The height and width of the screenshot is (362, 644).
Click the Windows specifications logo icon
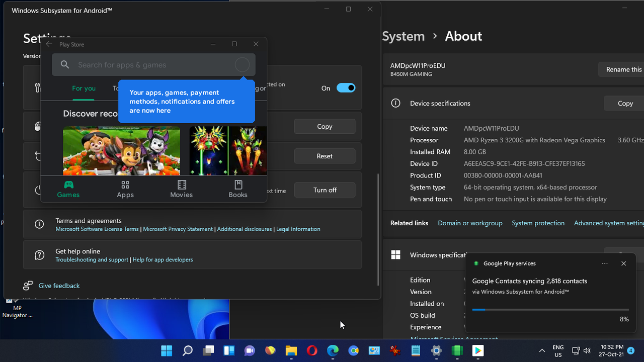396,255
